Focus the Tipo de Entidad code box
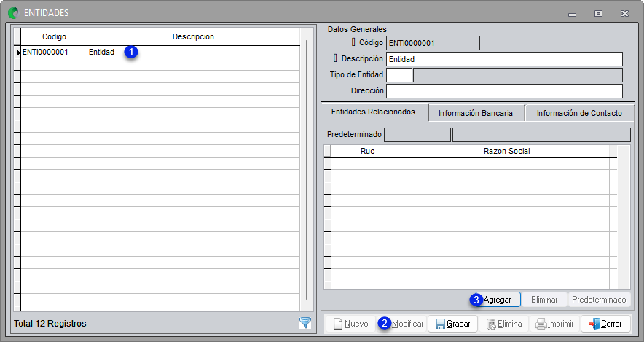 [399, 75]
